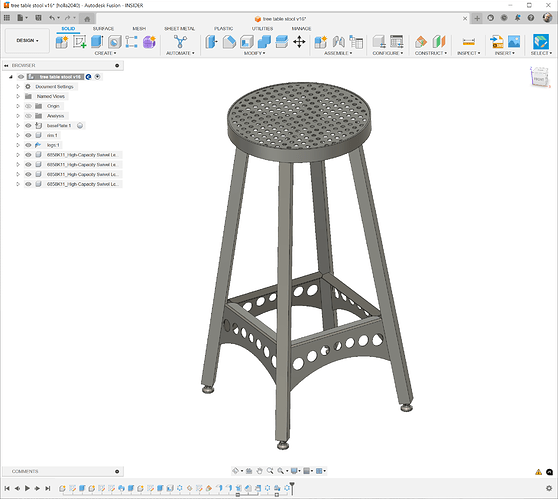Click the timeline play button

point(27,488)
